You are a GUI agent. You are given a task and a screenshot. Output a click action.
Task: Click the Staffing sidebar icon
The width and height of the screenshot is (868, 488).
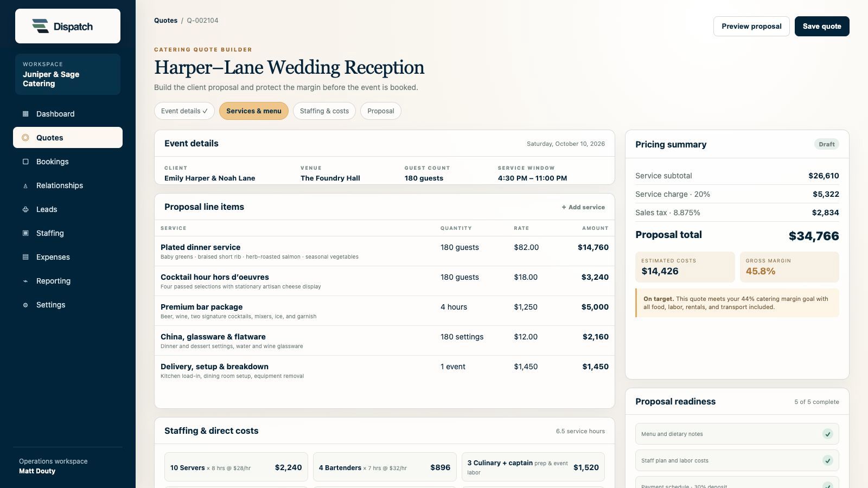(x=25, y=233)
